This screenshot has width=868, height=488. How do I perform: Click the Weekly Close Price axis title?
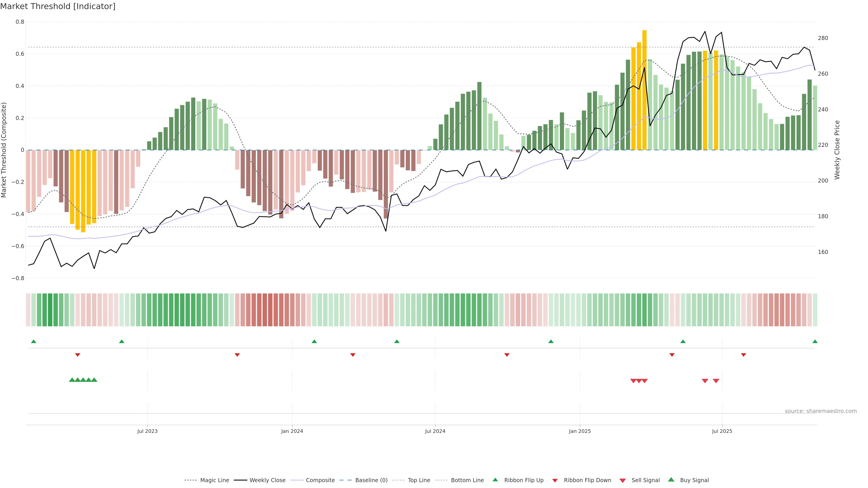click(x=837, y=150)
